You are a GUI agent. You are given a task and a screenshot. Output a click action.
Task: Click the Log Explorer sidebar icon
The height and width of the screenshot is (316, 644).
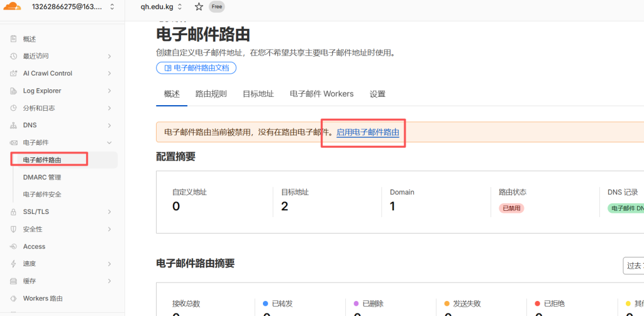(13, 91)
